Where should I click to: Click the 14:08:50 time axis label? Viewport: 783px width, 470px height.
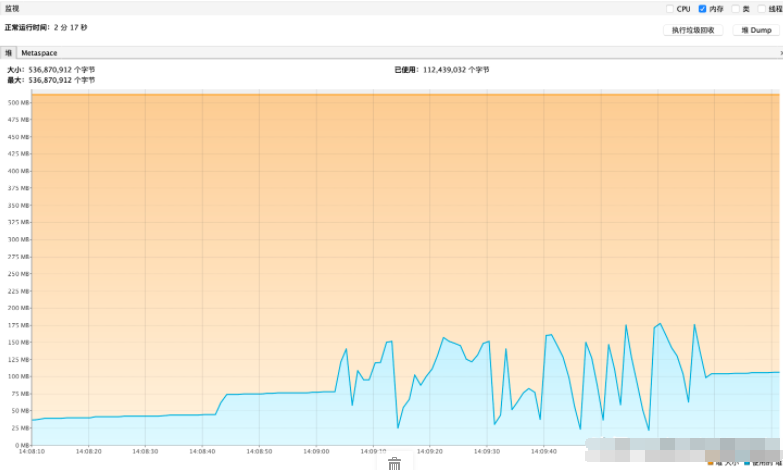tap(259, 452)
